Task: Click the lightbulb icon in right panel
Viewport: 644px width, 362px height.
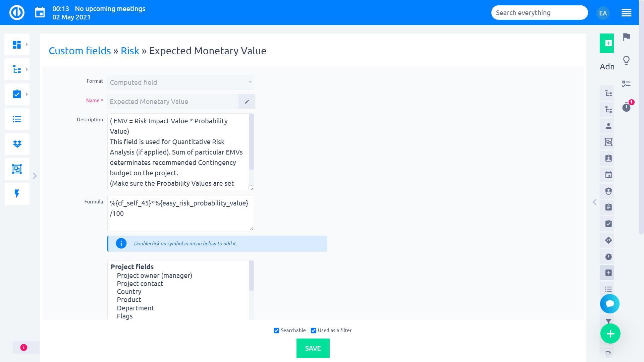Action: coord(626,60)
